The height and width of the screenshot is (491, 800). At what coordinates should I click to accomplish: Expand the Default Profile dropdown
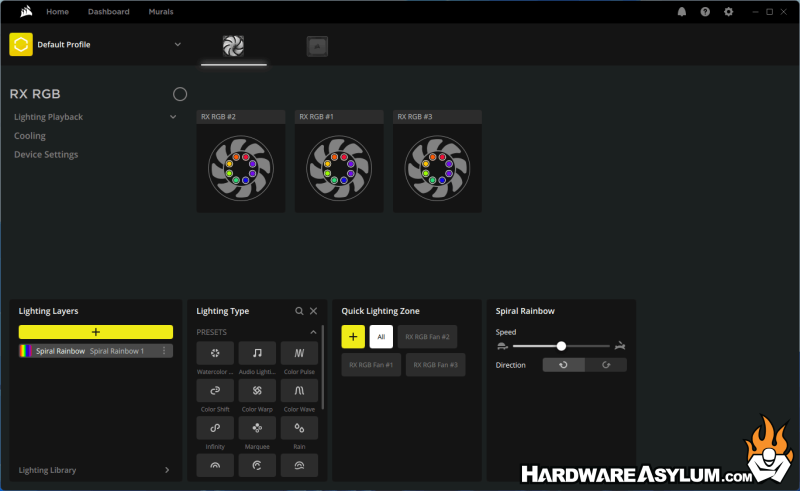tap(178, 44)
